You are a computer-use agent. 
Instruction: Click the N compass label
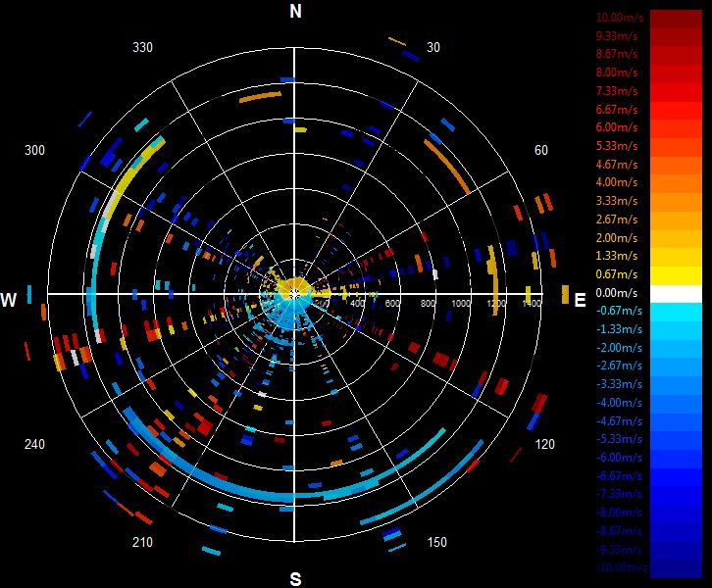(295, 12)
